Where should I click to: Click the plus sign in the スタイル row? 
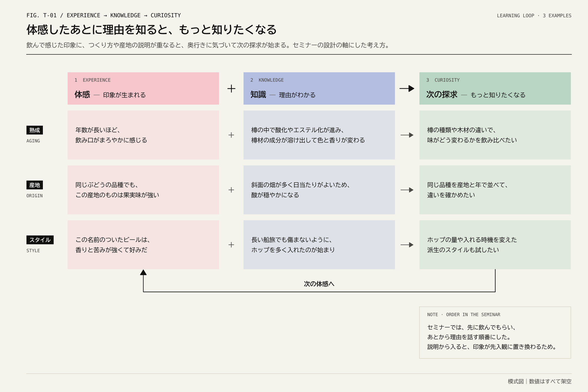point(231,245)
